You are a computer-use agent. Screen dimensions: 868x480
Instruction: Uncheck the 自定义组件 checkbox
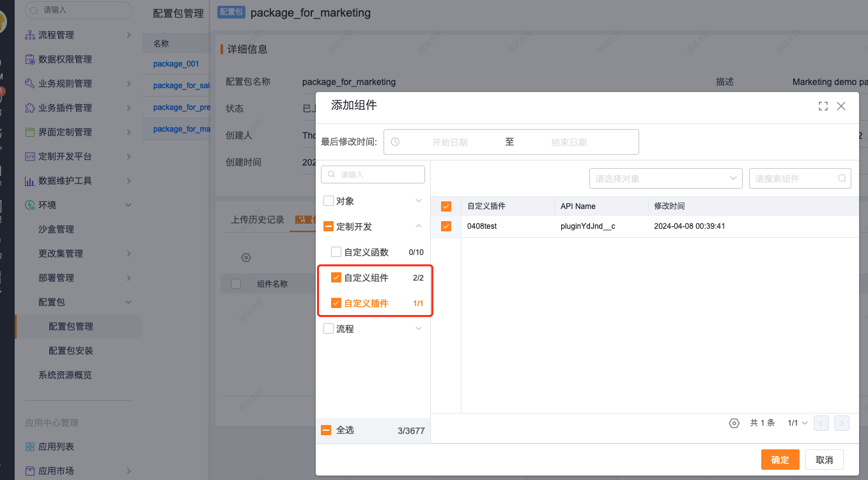[x=336, y=277]
